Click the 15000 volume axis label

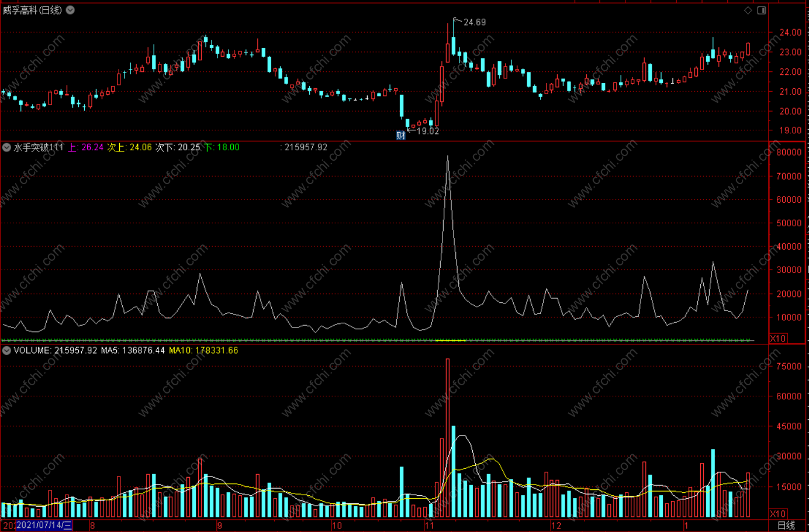789,486
